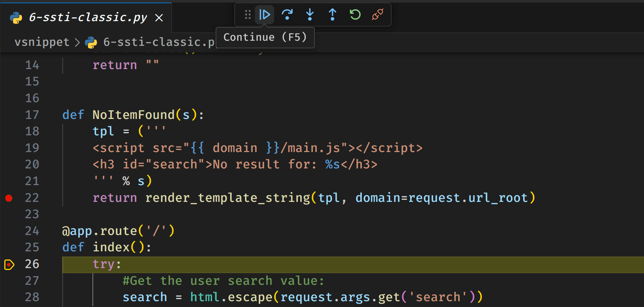This screenshot has height=307, width=644.
Task: Open the vsnippet breadcrumb folder
Action: 42,42
